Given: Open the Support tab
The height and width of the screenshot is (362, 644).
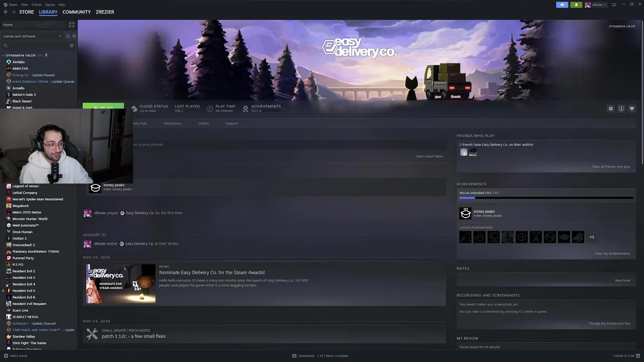Looking at the screenshot, I should coord(232,123).
